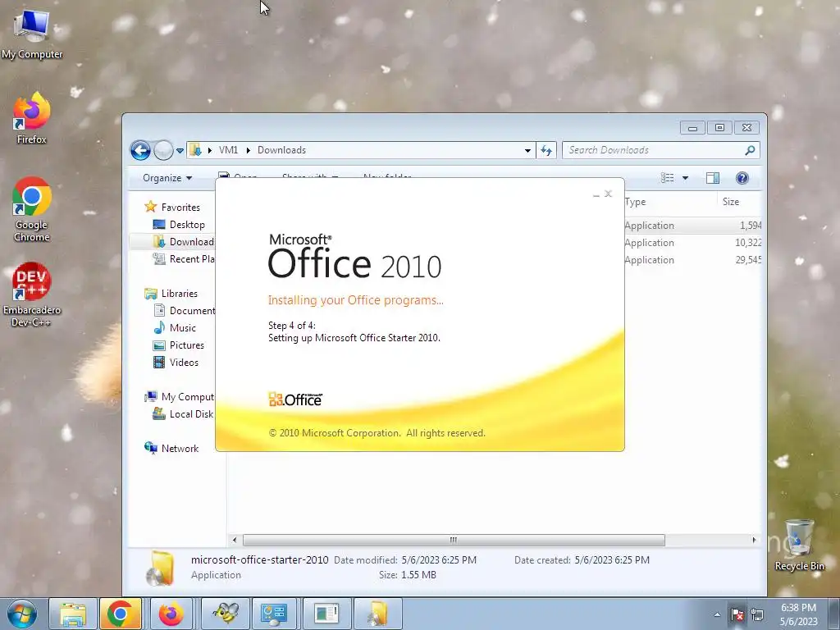Open the view options dropdown arrow

click(x=685, y=178)
